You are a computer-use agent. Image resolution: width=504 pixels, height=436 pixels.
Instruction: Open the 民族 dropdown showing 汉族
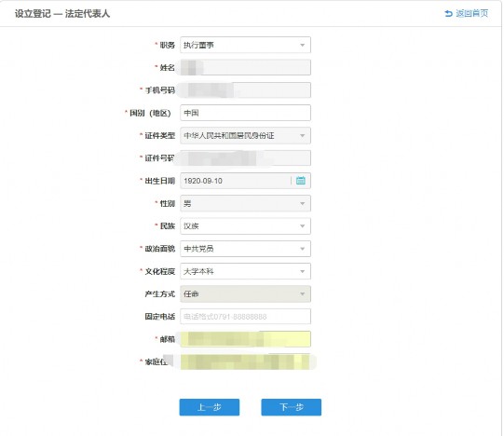(x=245, y=226)
